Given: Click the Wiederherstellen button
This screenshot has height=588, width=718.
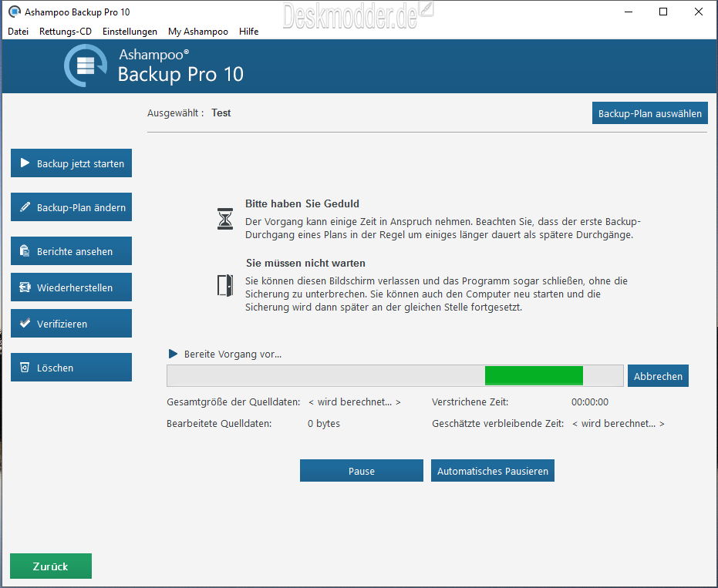Looking at the screenshot, I should (x=72, y=287).
